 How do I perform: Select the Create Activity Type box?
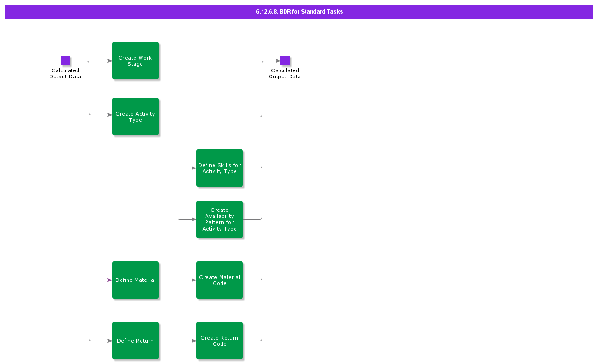135,117
